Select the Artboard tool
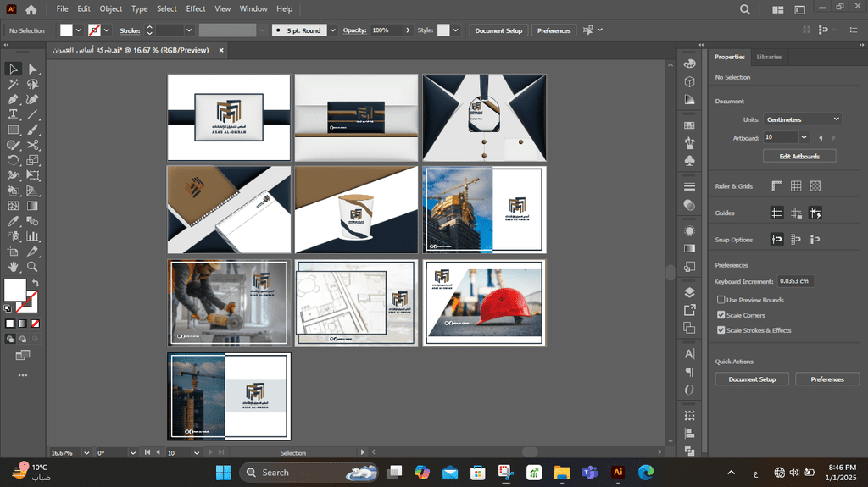 [x=14, y=252]
